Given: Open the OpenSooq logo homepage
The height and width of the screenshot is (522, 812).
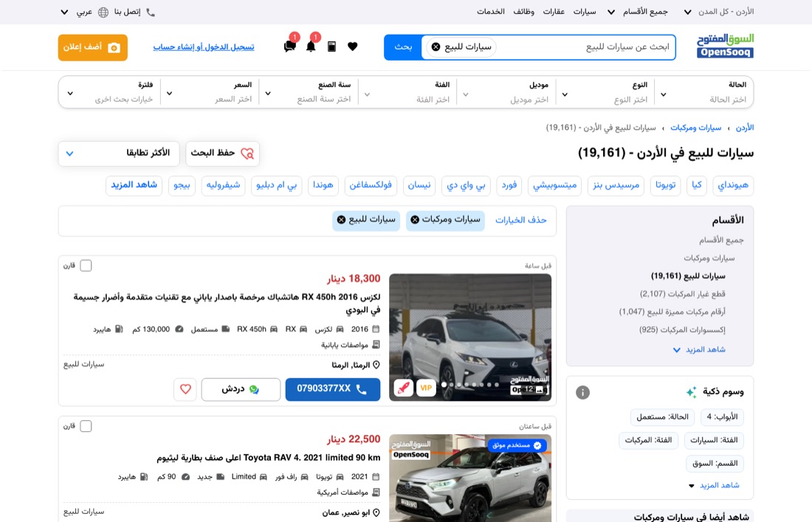Looking at the screenshot, I should point(725,46).
